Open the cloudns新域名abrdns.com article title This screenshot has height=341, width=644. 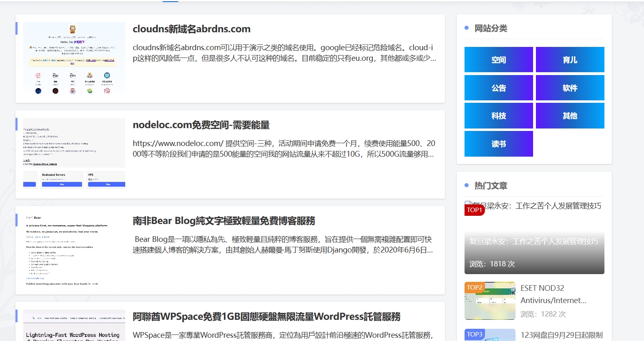click(x=191, y=29)
